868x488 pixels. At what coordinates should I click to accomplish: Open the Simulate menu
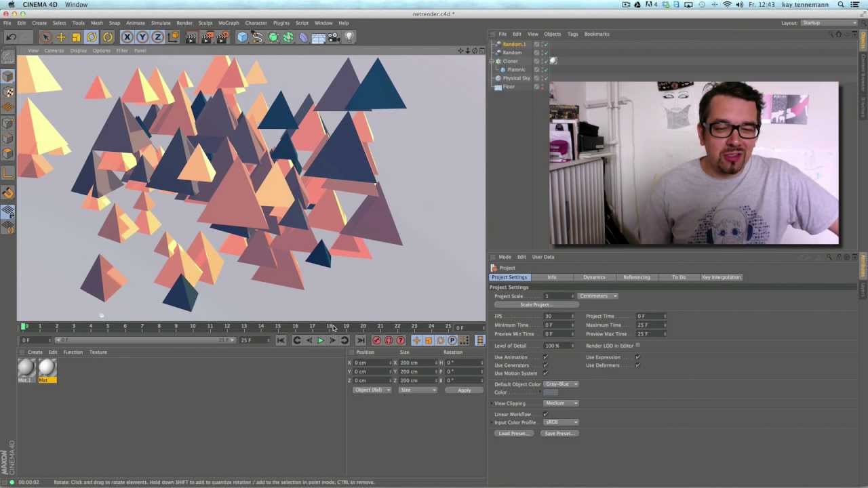coord(161,23)
